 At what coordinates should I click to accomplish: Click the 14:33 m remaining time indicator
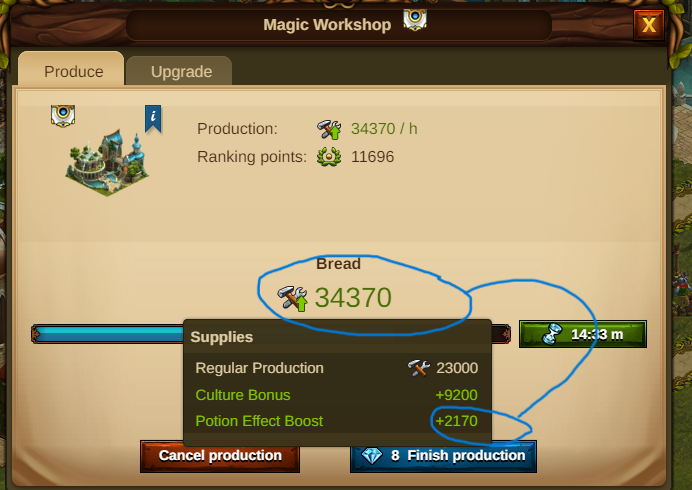pyautogui.click(x=583, y=334)
